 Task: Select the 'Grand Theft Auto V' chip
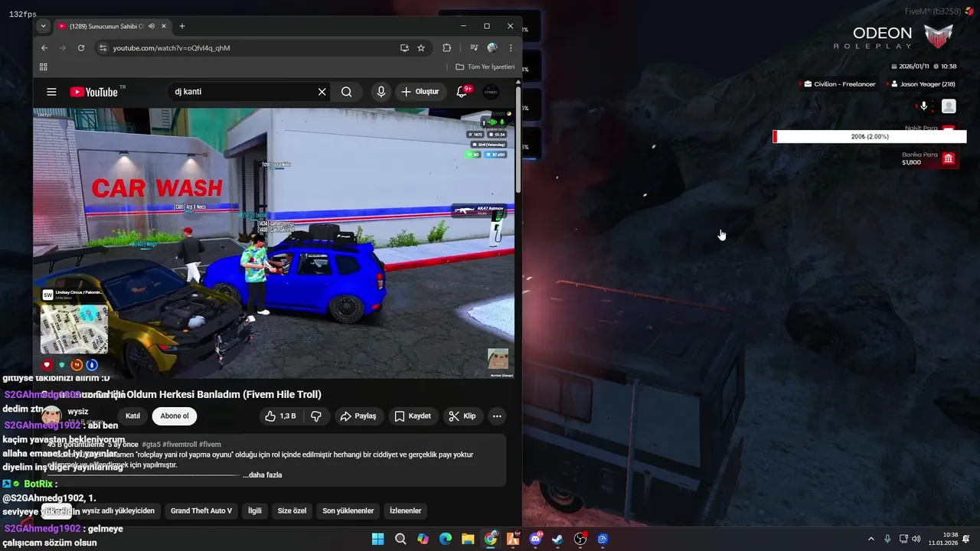[x=201, y=510]
